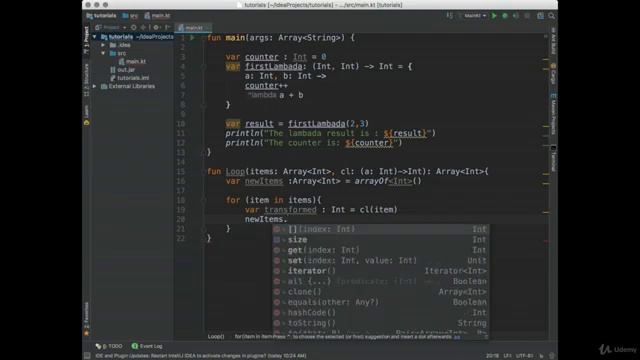
Task: Click the IDE and Plugin Updates status message
Action: pos(201,356)
